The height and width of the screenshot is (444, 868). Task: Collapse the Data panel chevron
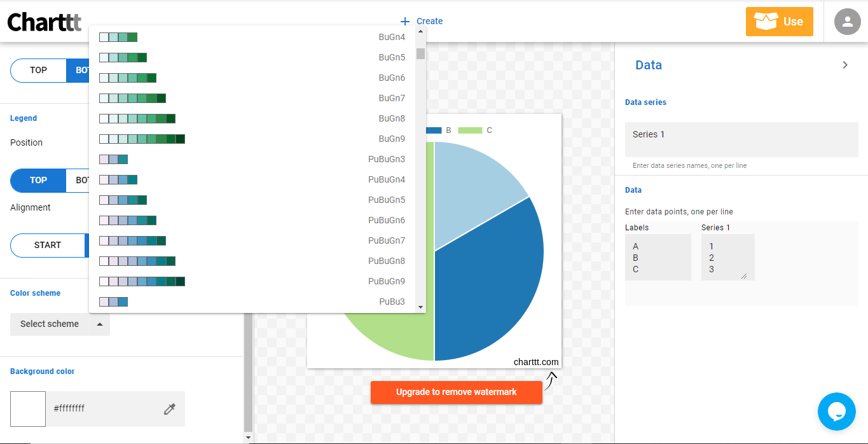[x=845, y=65]
